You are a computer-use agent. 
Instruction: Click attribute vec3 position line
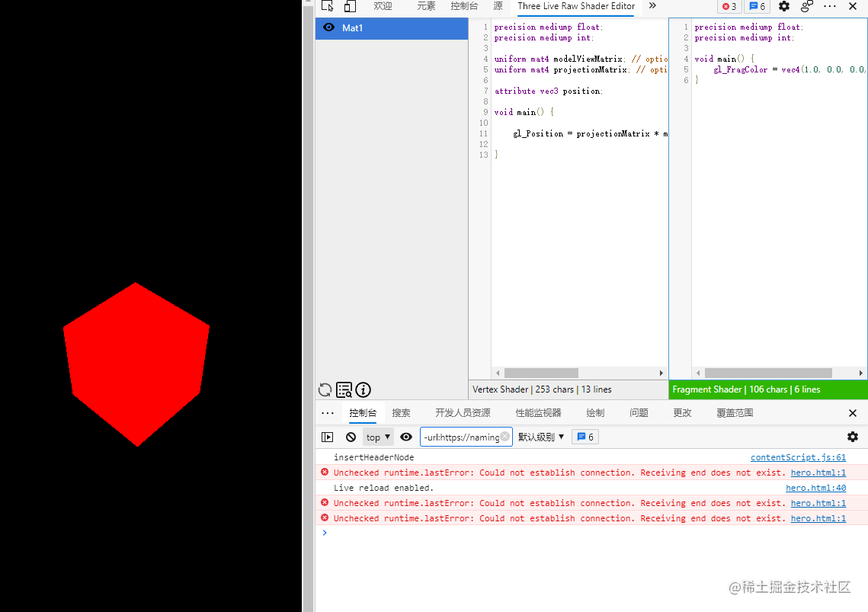point(549,91)
